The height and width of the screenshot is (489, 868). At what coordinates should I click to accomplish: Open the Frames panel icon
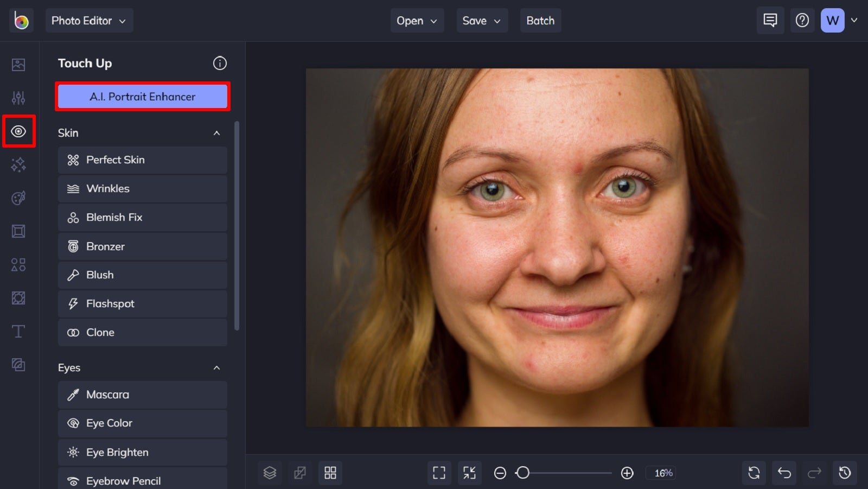(18, 231)
